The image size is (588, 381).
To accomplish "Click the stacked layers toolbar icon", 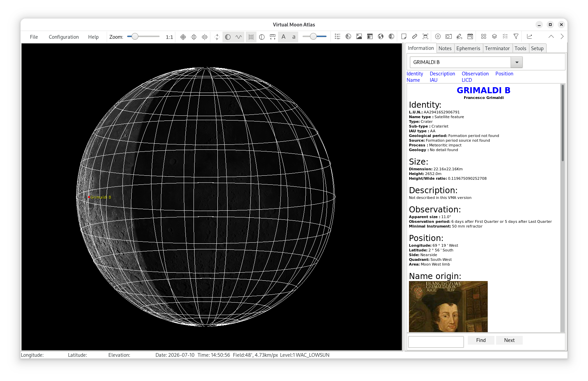I will 494,36.
